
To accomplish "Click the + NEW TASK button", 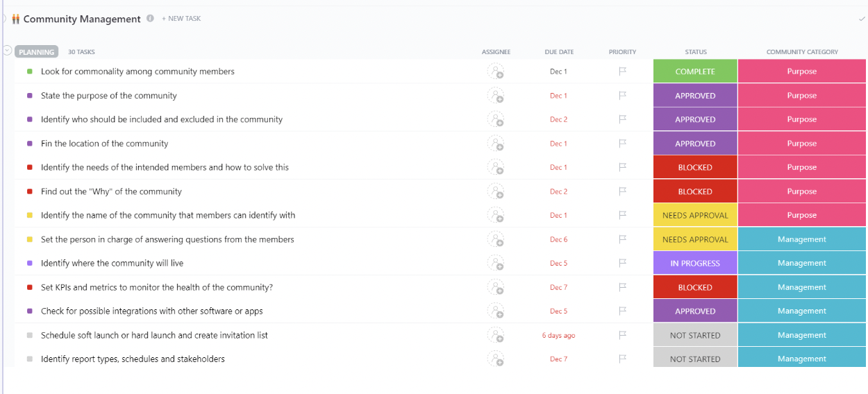I will click(181, 19).
